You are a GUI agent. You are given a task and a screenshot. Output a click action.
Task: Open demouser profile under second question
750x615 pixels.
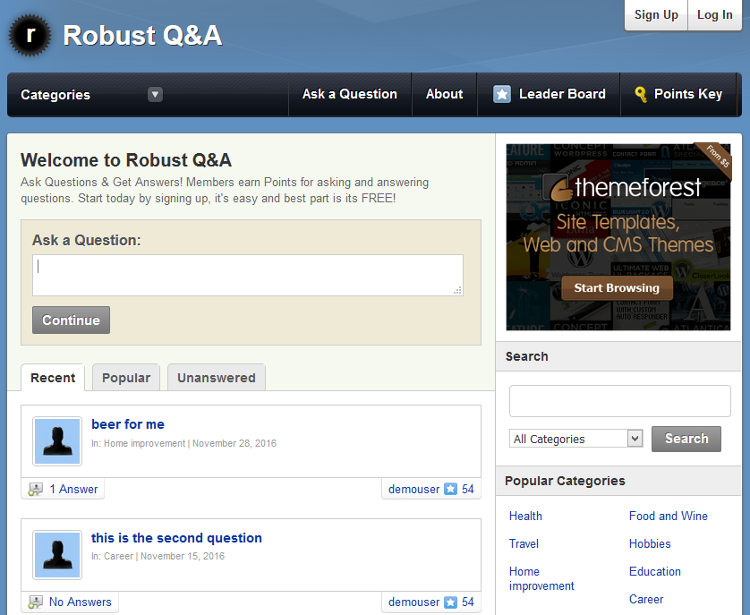(x=414, y=602)
